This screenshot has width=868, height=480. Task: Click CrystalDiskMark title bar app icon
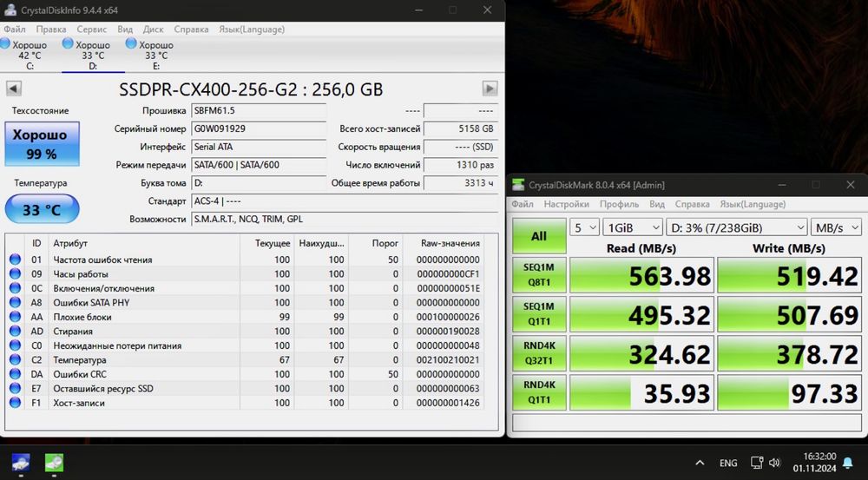[x=518, y=185]
